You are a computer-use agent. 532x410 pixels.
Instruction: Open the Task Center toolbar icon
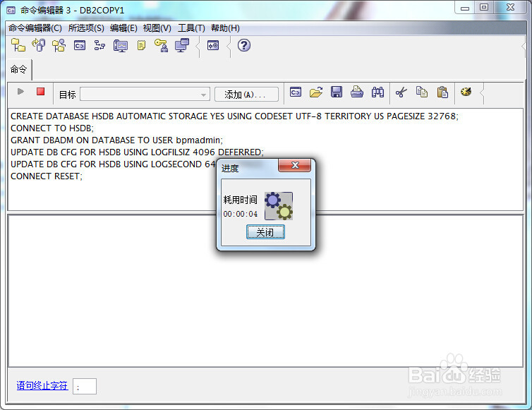[x=99, y=45]
